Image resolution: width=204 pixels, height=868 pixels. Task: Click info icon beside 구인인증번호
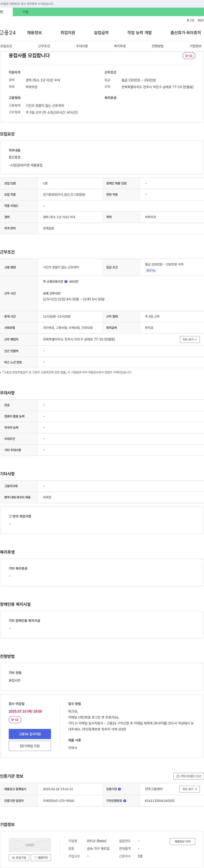pyautogui.click(x=125, y=801)
